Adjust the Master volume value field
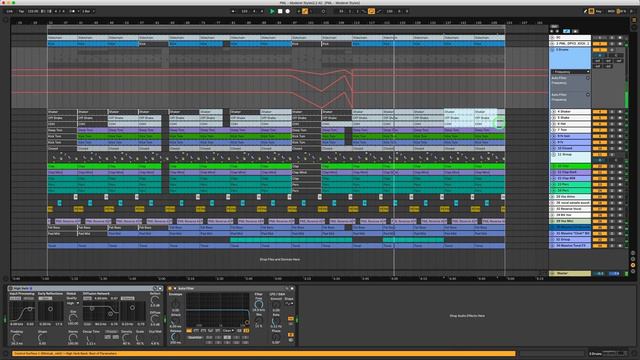The height and width of the screenshot is (360, 640). (x=600, y=273)
